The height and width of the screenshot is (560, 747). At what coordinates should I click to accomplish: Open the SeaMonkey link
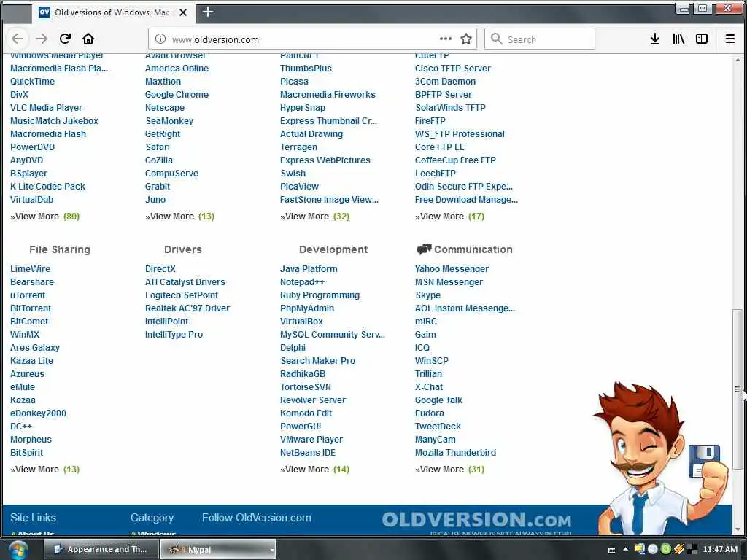pos(169,120)
